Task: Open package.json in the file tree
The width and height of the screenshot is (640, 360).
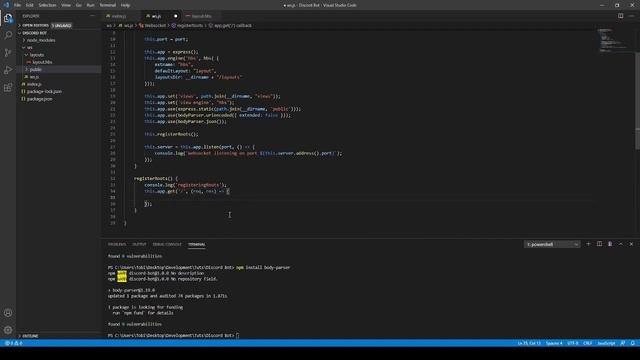Action: tap(39, 99)
